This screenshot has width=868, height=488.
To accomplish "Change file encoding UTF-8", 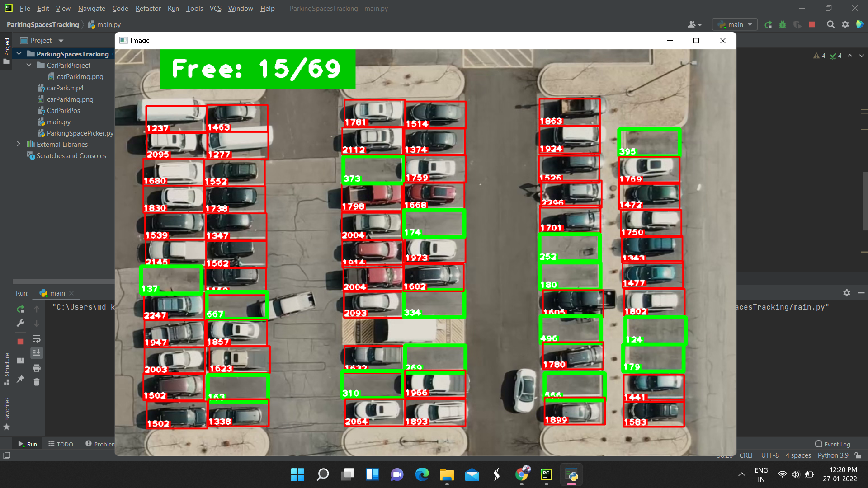I will point(770,455).
